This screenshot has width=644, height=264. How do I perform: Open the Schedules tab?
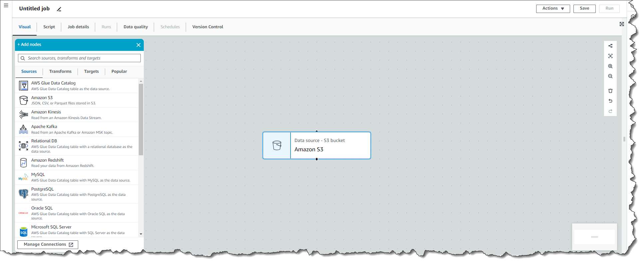pyautogui.click(x=170, y=27)
